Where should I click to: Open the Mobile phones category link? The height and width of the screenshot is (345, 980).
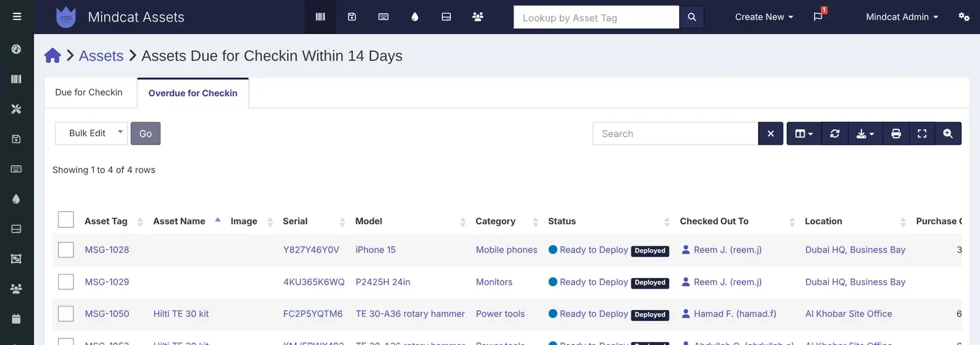point(507,250)
